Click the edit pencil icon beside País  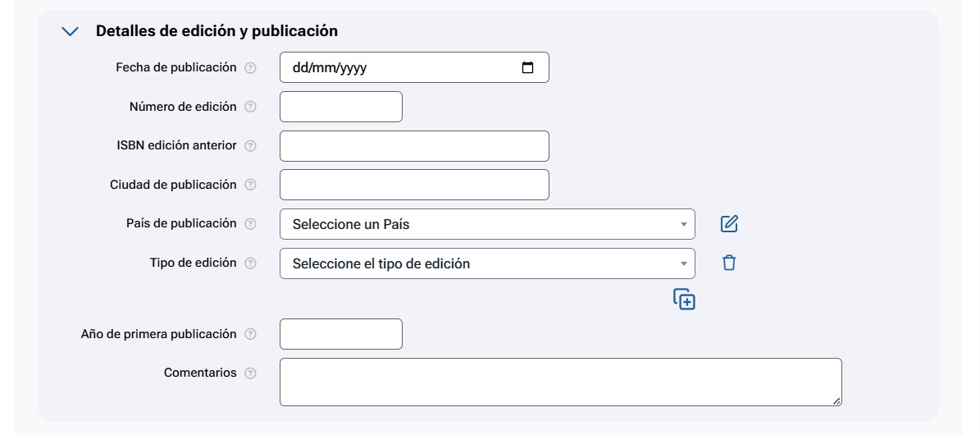click(x=729, y=223)
